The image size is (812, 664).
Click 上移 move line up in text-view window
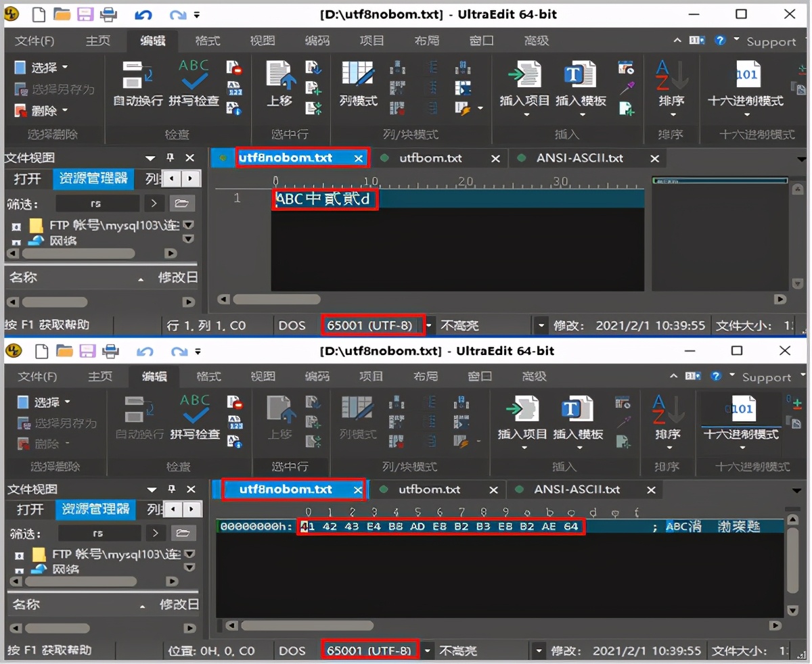pyautogui.click(x=279, y=84)
